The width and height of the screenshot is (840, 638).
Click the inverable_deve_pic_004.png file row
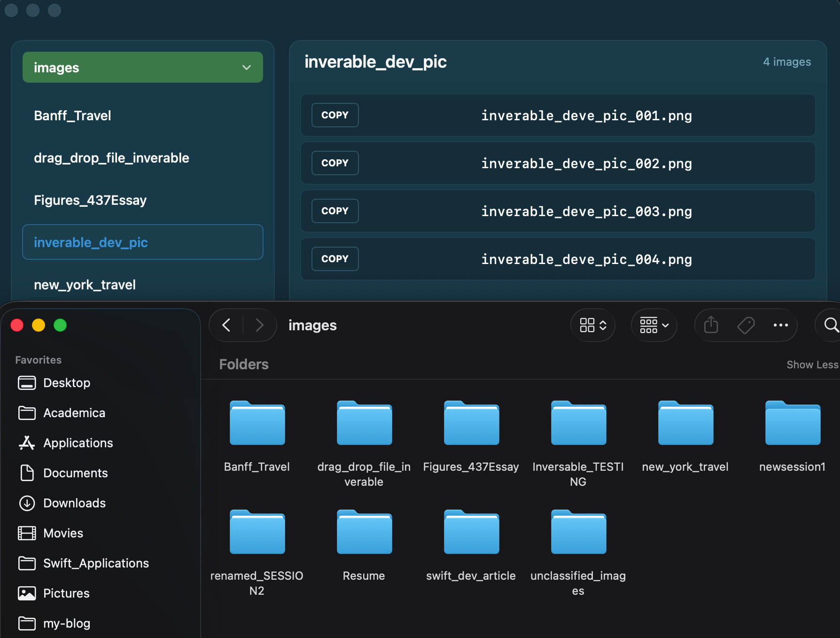[586, 259]
